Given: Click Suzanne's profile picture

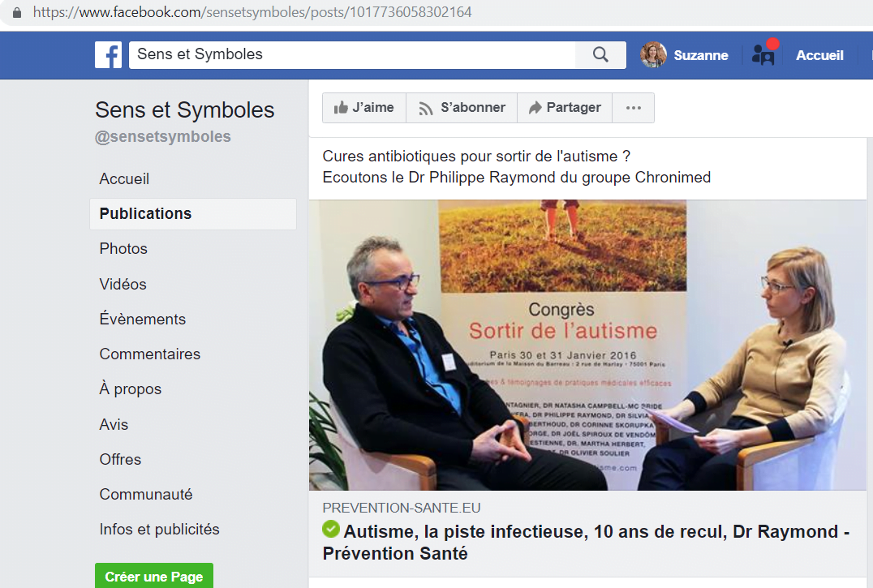Looking at the screenshot, I should click(653, 54).
